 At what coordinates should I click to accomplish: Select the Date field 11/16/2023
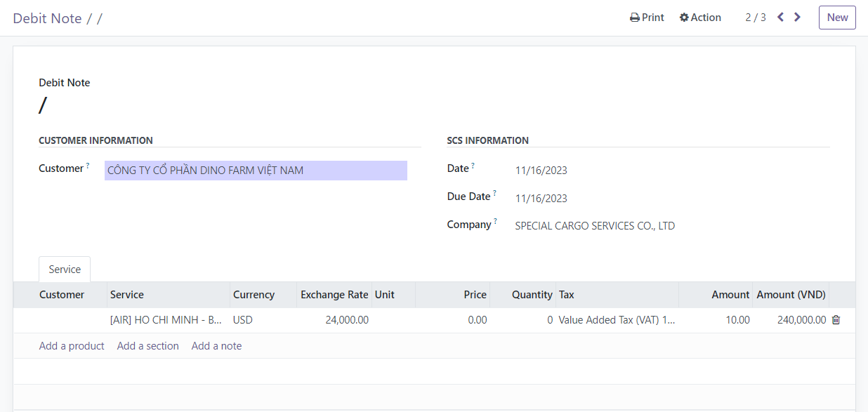point(541,171)
